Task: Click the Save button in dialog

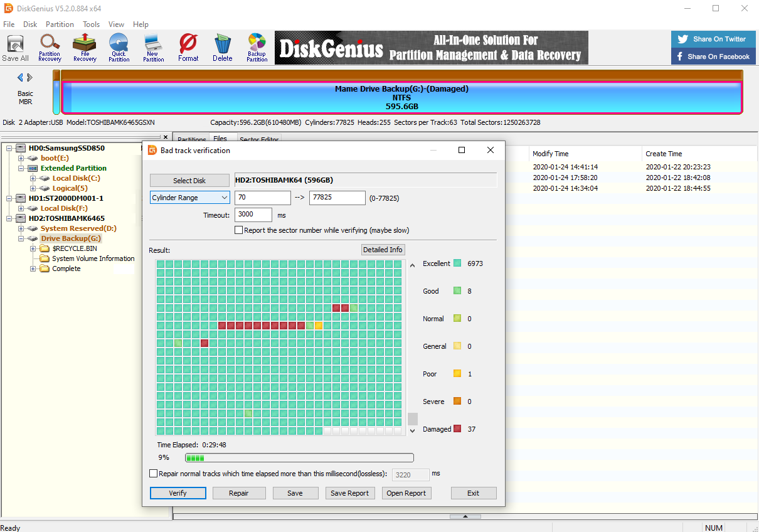Action: coord(295,493)
